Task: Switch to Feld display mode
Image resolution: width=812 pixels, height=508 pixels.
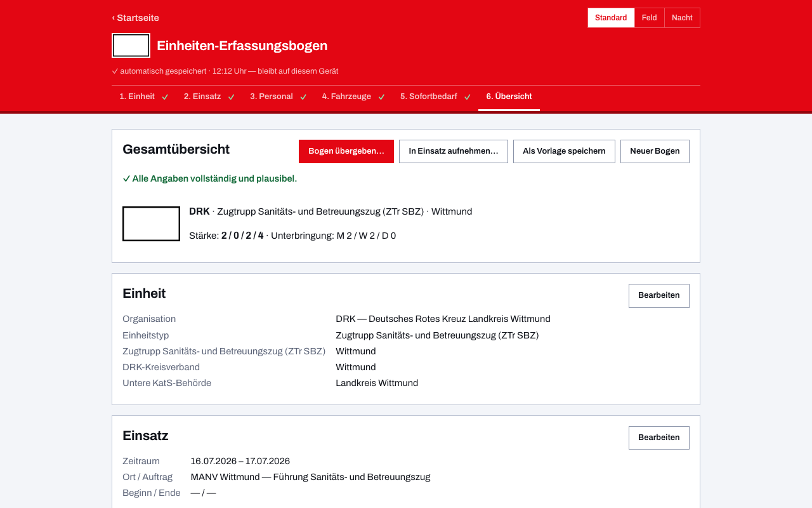Action: click(x=649, y=18)
